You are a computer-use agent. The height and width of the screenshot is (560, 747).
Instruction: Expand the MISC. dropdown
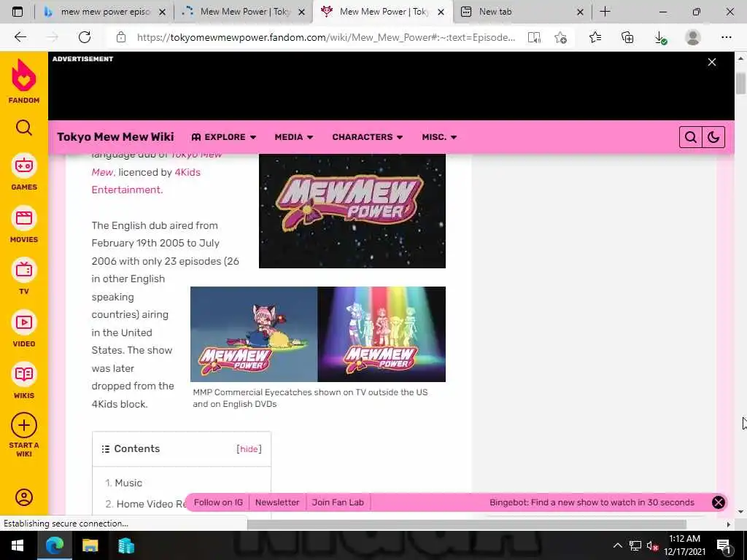click(439, 137)
